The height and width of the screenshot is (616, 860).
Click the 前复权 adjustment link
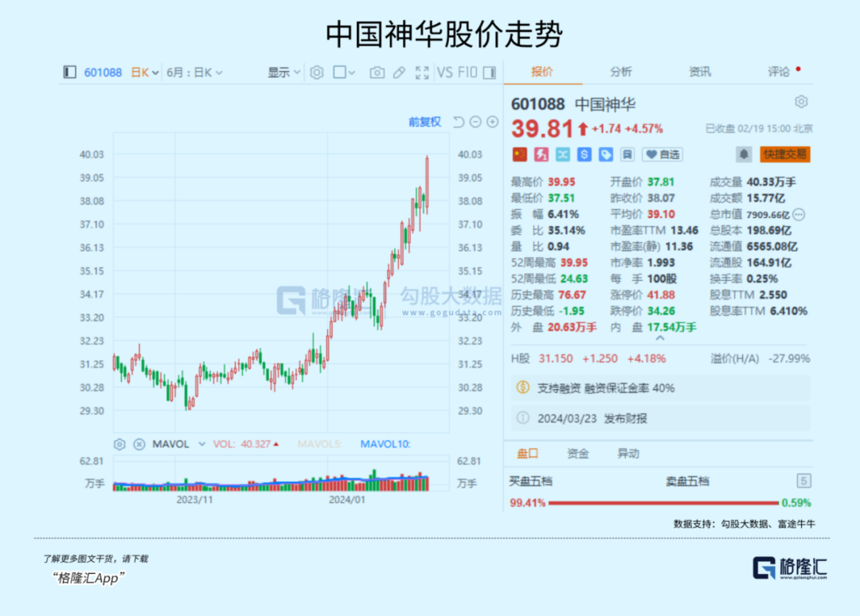coord(424,122)
